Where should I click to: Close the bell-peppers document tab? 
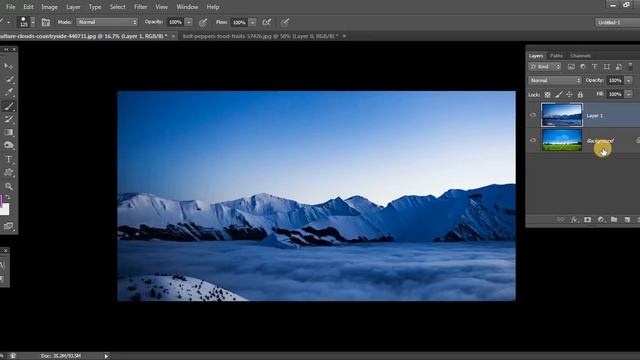[344, 36]
